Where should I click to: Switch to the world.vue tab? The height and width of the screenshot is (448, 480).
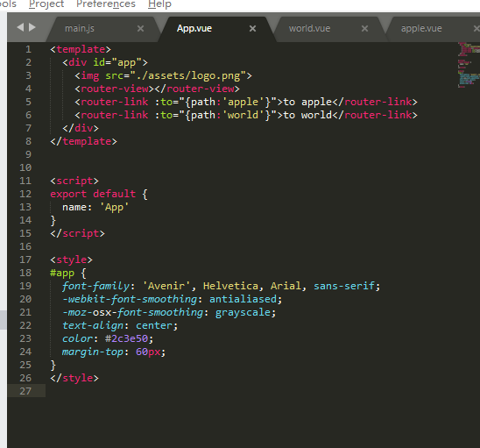pyautogui.click(x=309, y=29)
